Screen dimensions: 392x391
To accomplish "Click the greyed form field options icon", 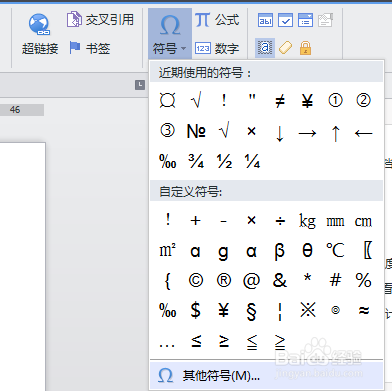I will (x=325, y=20).
